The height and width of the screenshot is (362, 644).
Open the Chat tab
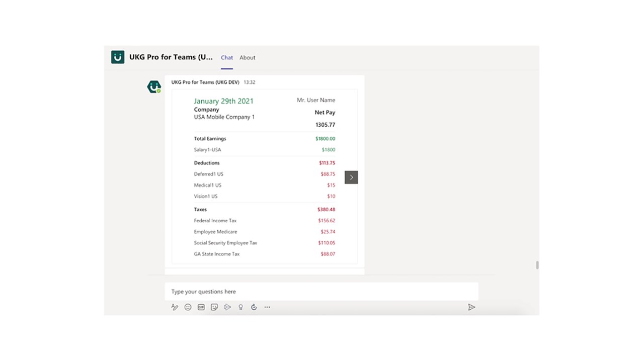tap(227, 58)
